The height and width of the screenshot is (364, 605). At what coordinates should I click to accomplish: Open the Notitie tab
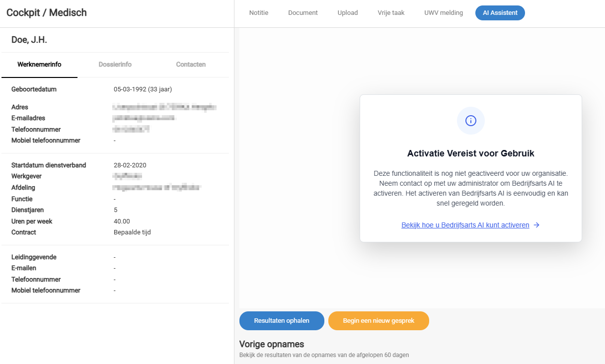(259, 13)
